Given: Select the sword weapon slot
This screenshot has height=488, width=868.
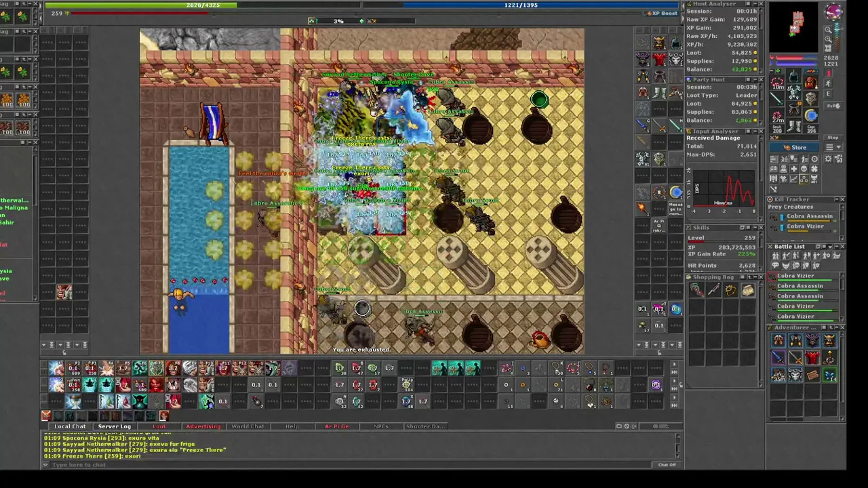Looking at the screenshot, I should 777,100.
